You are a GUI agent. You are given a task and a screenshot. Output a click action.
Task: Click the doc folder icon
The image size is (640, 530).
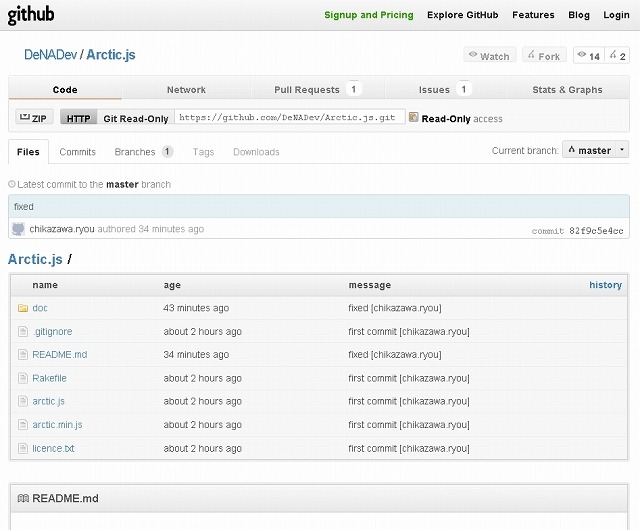tap(22, 308)
